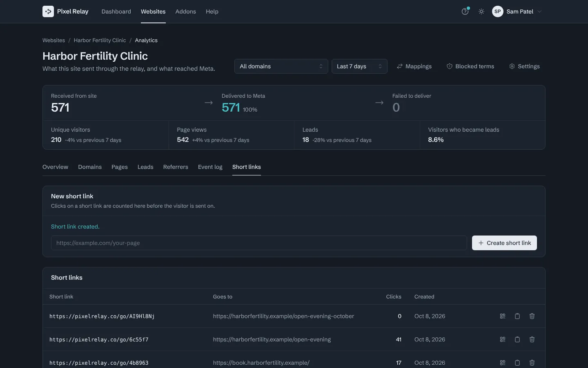
Task: Open the All domains dropdown
Action: pyautogui.click(x=281, y=66)
